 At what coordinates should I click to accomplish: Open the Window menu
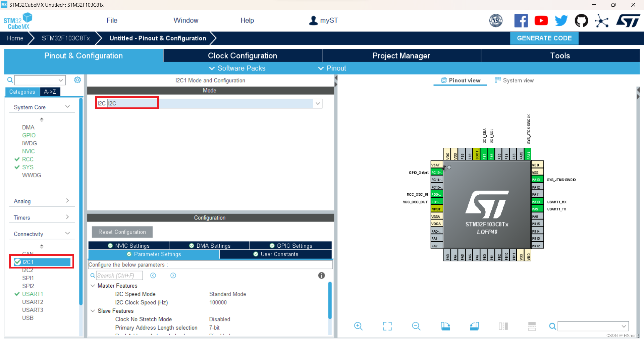click(x=186, y=20)
